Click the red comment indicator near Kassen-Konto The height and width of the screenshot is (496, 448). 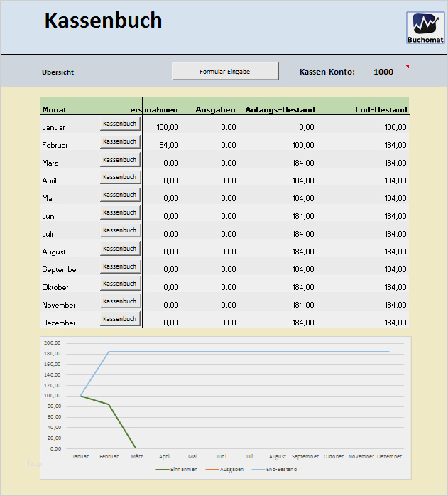pyautogui.click(x=408, y=66)
